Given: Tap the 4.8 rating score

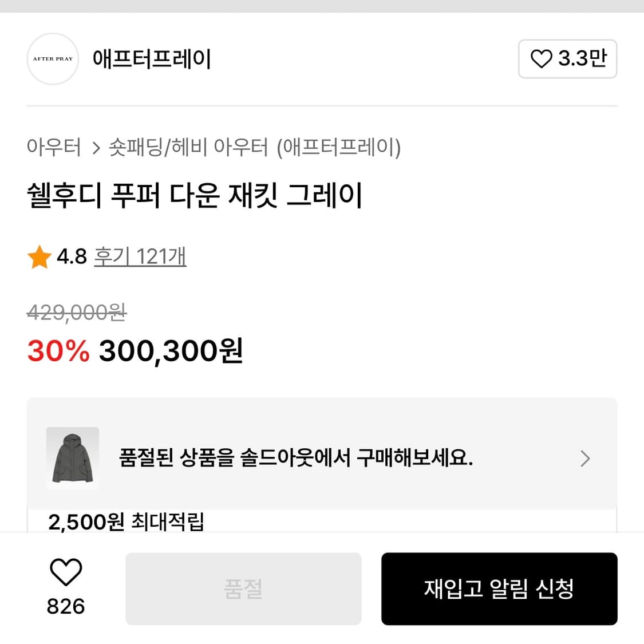Looking at the screenshot, I should tap(72, 256).
